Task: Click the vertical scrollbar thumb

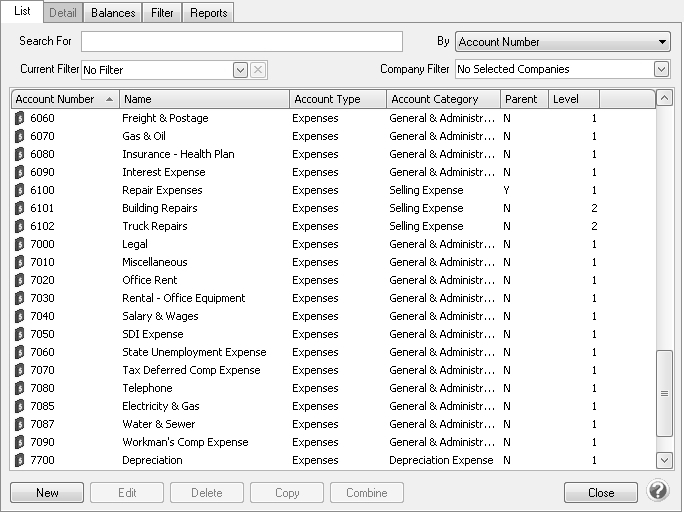Action: click(664, 393)
